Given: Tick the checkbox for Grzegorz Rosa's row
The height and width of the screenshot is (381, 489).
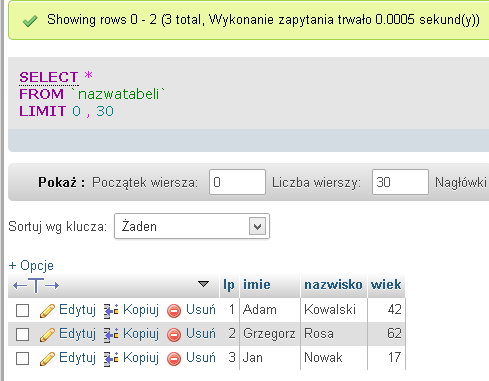Looking at the screenshot, I should point(22,335).
